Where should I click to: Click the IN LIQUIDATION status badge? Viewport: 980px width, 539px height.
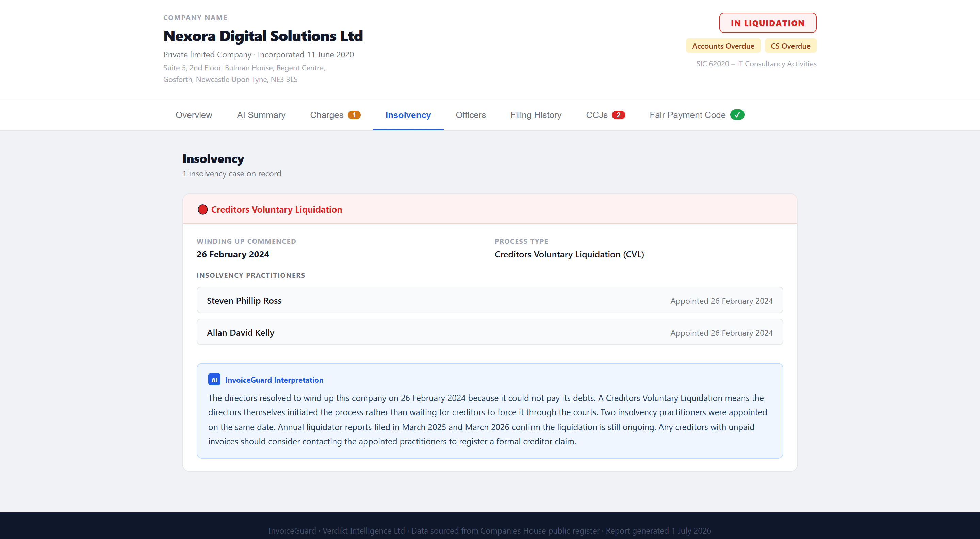click(768, 23)
